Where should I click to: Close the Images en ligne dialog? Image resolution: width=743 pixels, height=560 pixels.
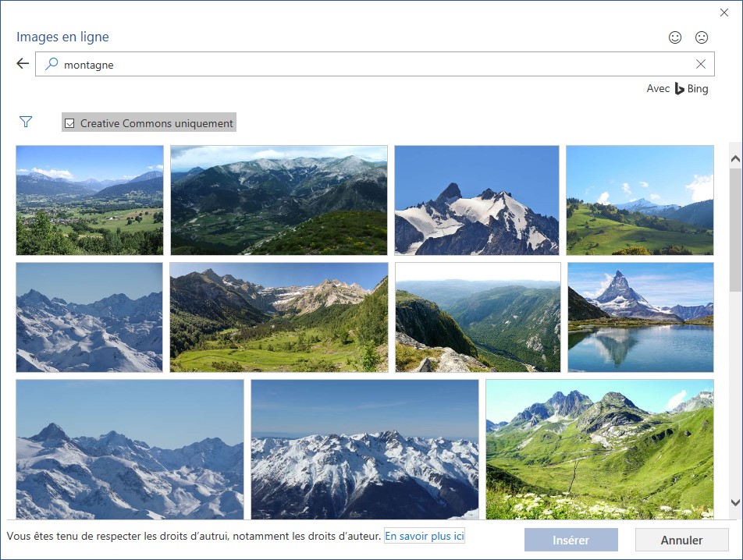click(x=723, y=12)
